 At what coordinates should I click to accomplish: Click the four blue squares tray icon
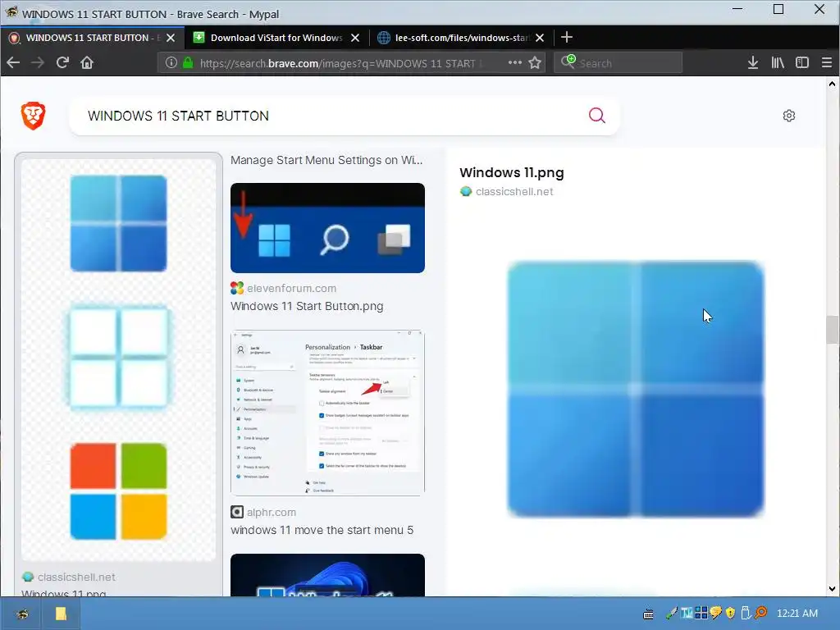point(701,612)
